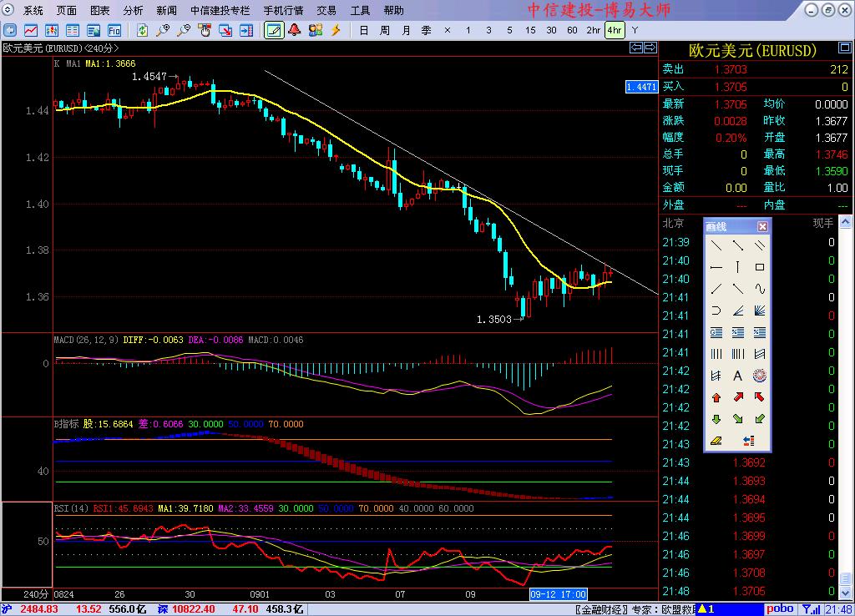Open the 交易 menu
855x616 pixels.
pos(326,11)
